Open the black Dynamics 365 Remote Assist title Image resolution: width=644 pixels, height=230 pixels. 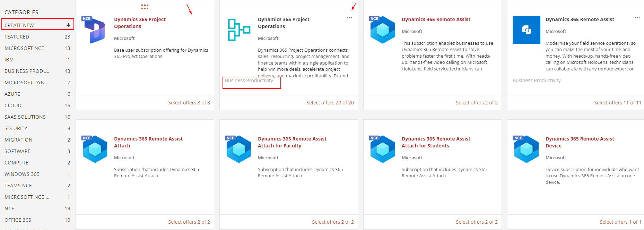click(x=580, y=19)
